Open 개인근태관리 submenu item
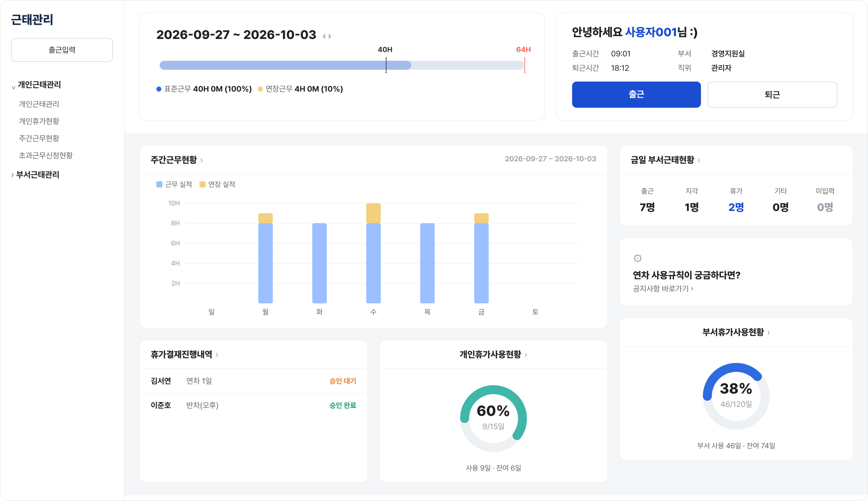Image resolution: width=868 pixels, height=501 pixels. click(x=39, y=104)
